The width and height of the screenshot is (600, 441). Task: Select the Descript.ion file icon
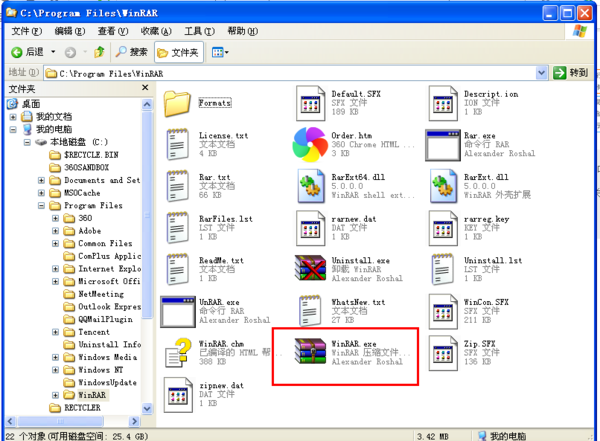[443, 103]
